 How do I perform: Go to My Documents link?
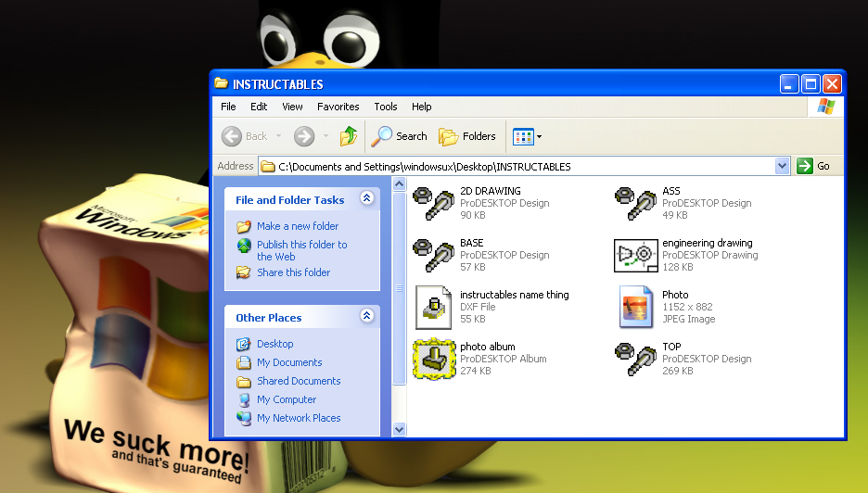289,362
